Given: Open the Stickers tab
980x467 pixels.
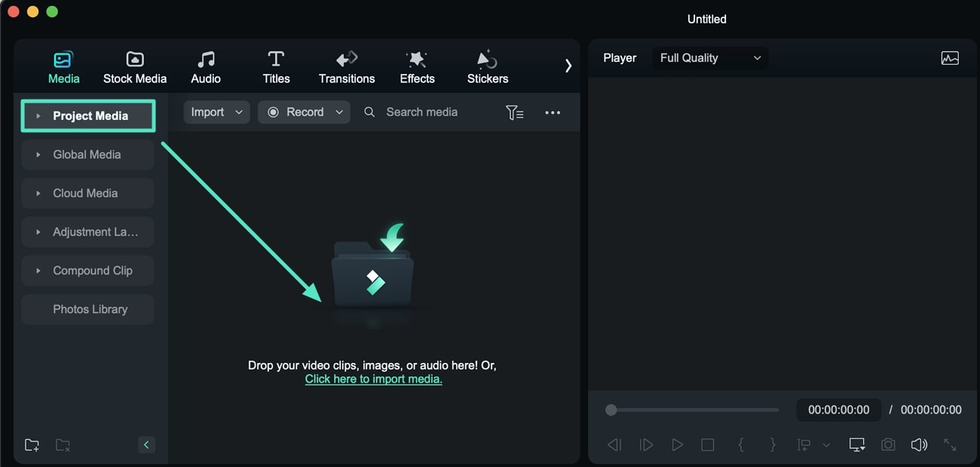Looking at the screenshot, I should [x=488, y=67].
